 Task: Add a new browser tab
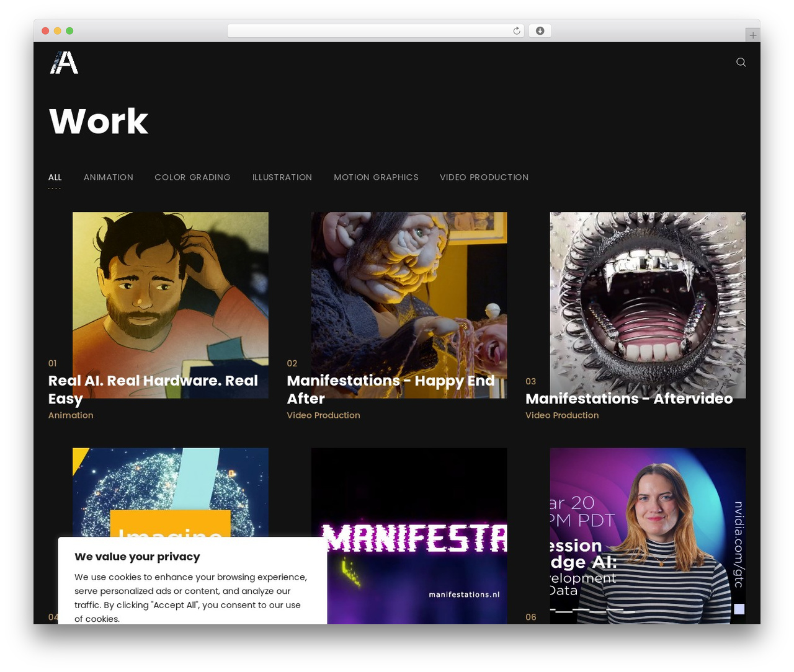(x=752, y=35)
